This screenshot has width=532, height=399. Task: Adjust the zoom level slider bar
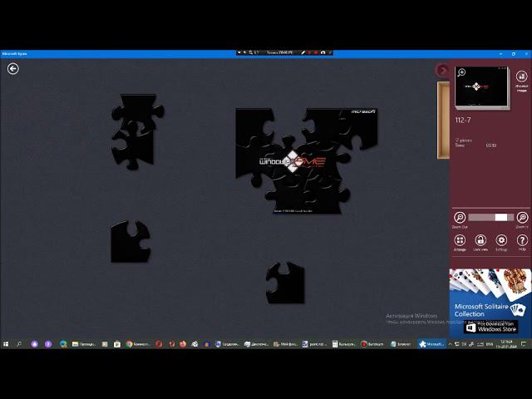point(490,218)
